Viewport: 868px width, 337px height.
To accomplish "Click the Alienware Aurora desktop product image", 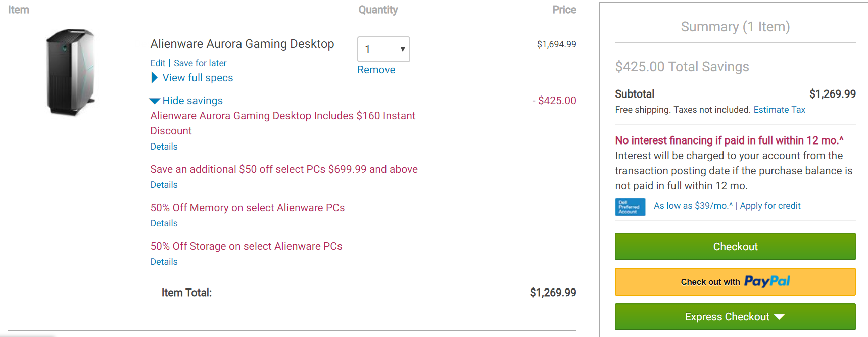I will coord(71,72).
